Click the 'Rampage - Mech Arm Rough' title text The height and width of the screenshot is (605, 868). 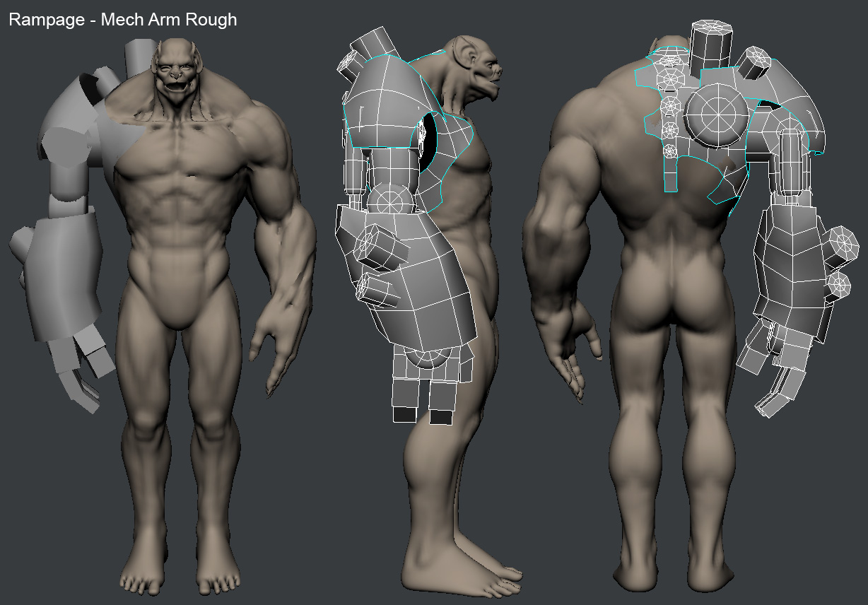coord(122,19)
